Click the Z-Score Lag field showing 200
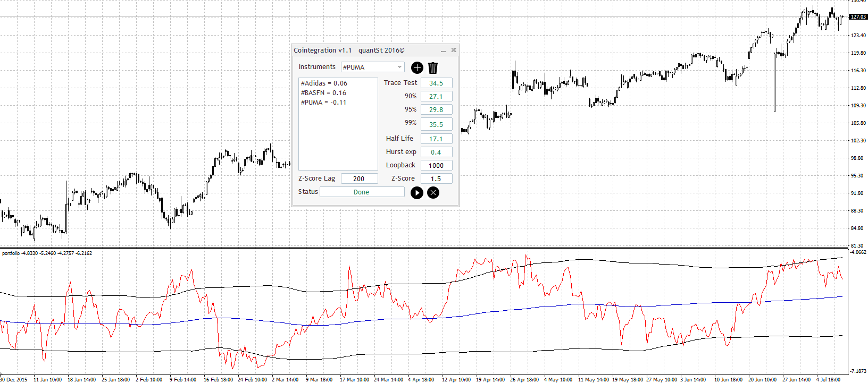Viewport: 868px width, 383px height. [359, 179]
